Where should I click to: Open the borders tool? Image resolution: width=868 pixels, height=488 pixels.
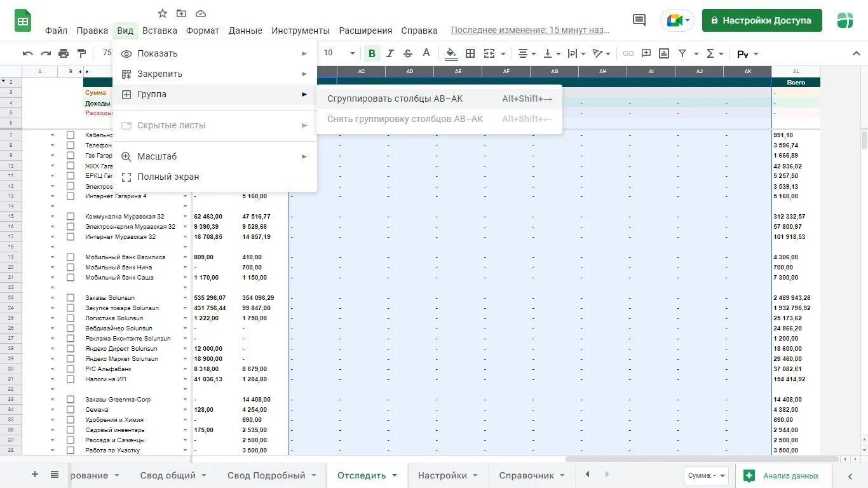click(x=470, y=53)
